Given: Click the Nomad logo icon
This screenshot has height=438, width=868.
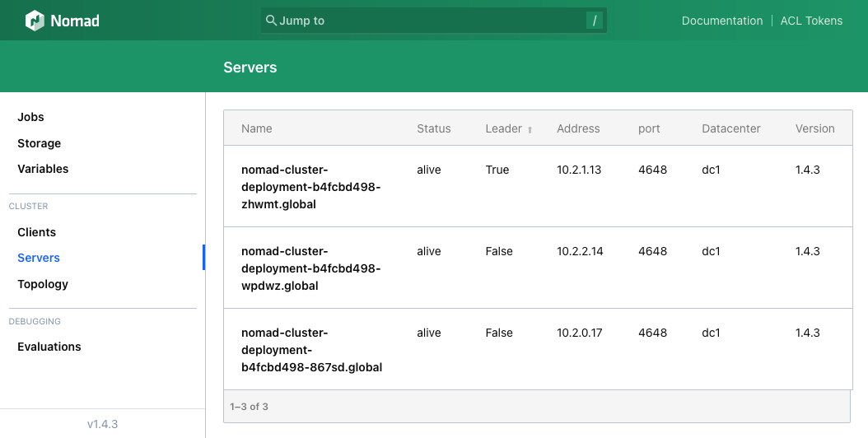Looking at the screenshot, I should pyautogui.click(x=35, y=21).
